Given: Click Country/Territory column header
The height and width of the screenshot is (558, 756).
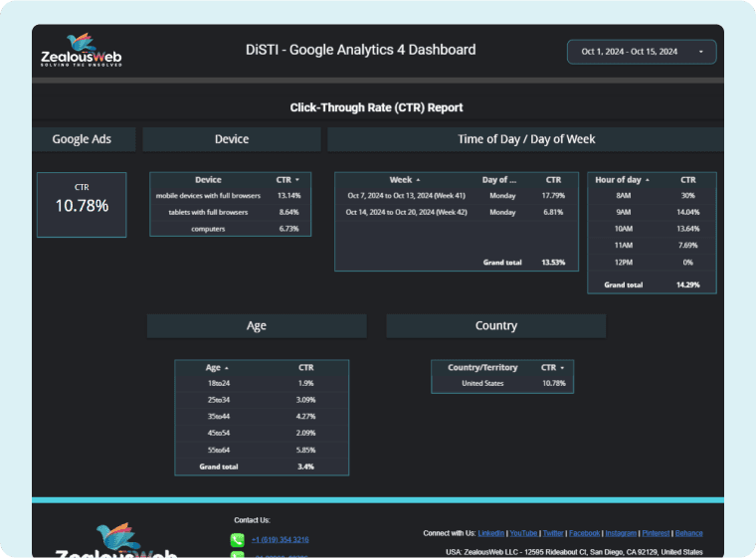Looking at the screenshot, I should pyautogui.click(x=482, y=367).
